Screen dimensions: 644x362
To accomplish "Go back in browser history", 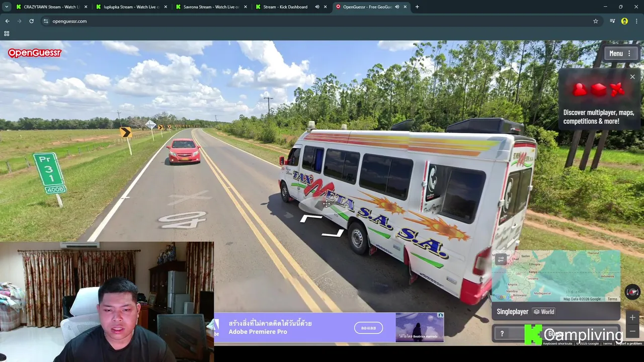I will pos(7,21).
